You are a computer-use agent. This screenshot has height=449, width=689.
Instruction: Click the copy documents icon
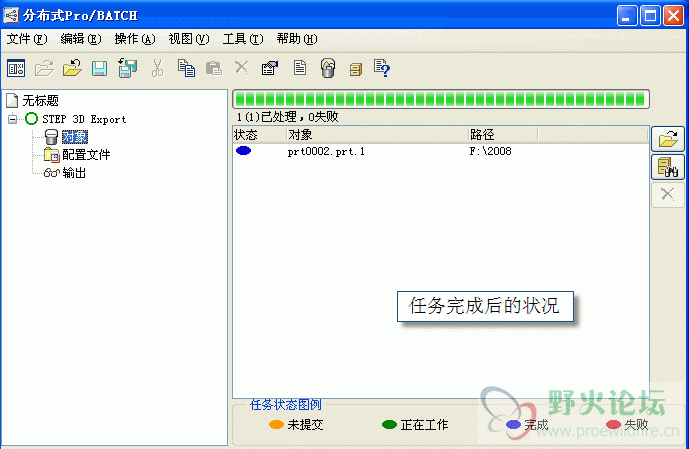pos(186,69)
